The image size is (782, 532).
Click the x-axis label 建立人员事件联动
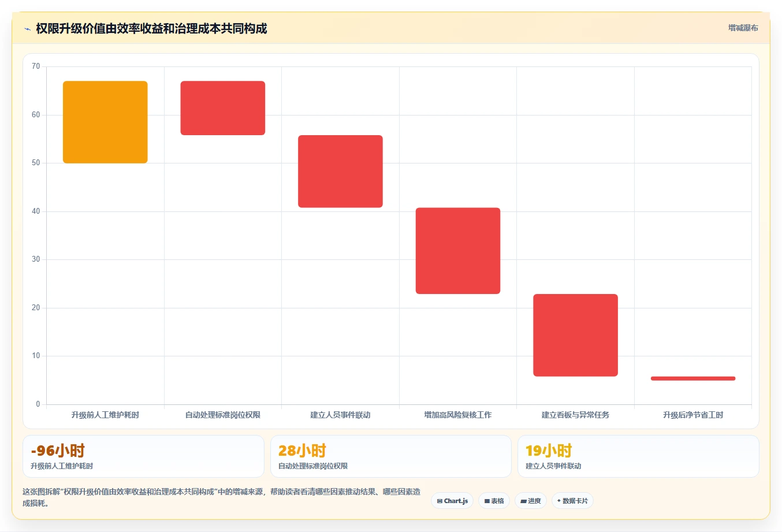pos(340,415)
